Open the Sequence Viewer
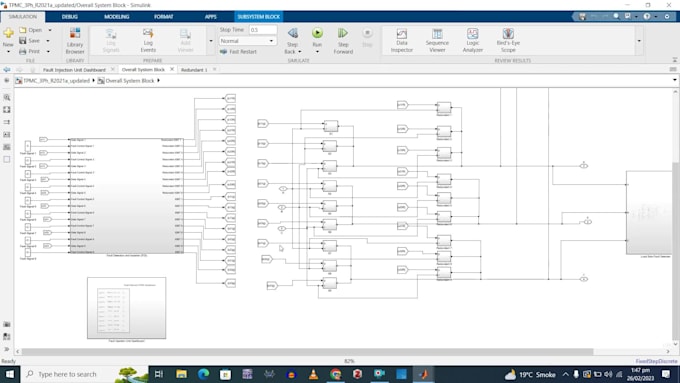Screen dimensions: 680x383 tap(437, 41)
